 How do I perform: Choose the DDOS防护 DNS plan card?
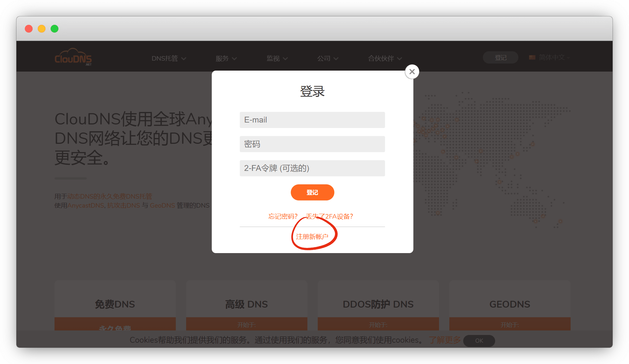pos(378,305)
